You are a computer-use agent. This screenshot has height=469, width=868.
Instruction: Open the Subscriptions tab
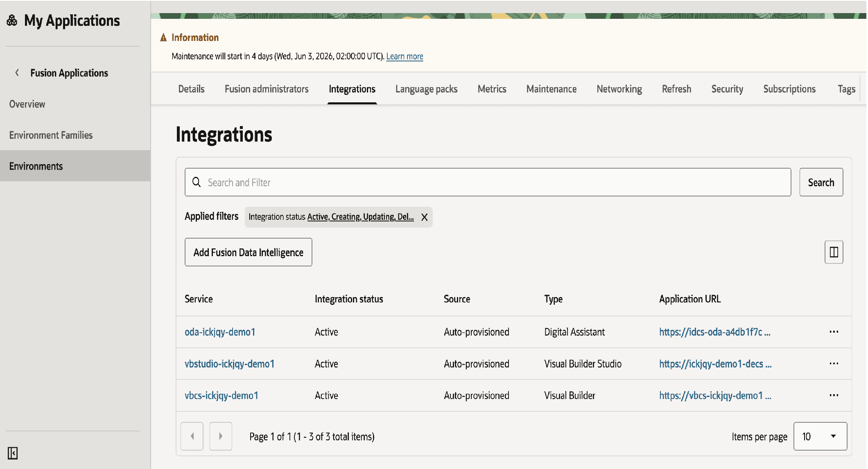pyautogui.click(x=789, y=89)
